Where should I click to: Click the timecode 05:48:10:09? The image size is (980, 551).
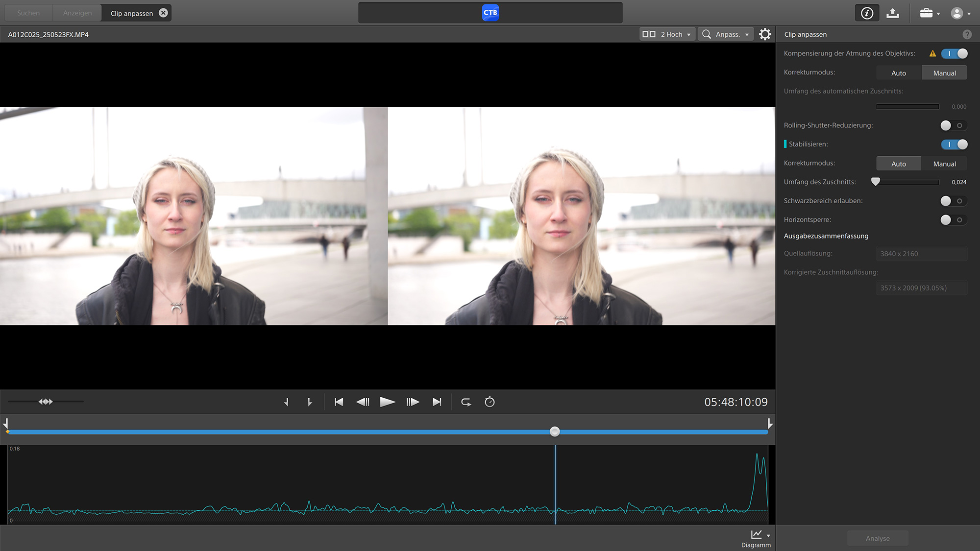(736, 402)
